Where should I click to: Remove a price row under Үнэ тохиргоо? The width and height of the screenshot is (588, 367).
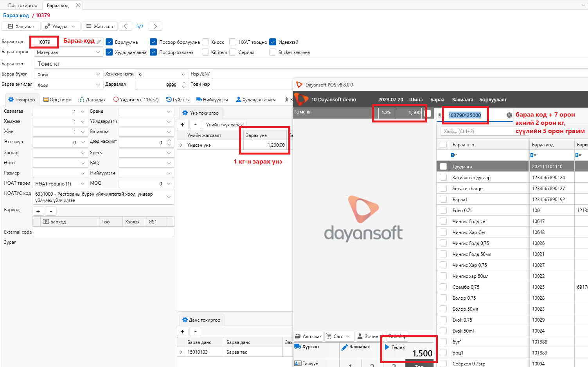pos(195,125)
